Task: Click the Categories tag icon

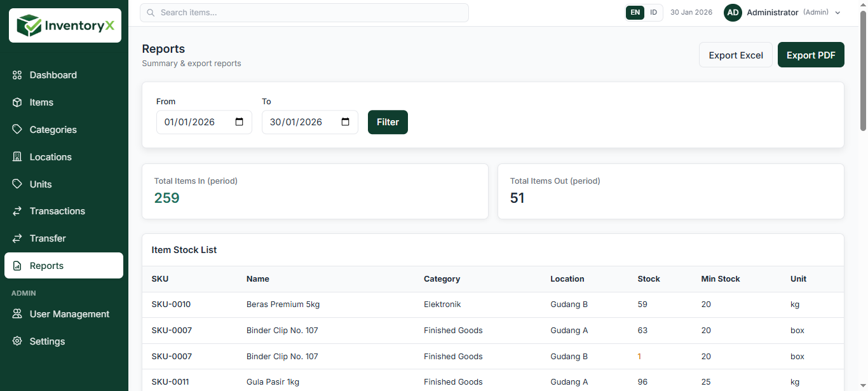Action: click(17, 130)
